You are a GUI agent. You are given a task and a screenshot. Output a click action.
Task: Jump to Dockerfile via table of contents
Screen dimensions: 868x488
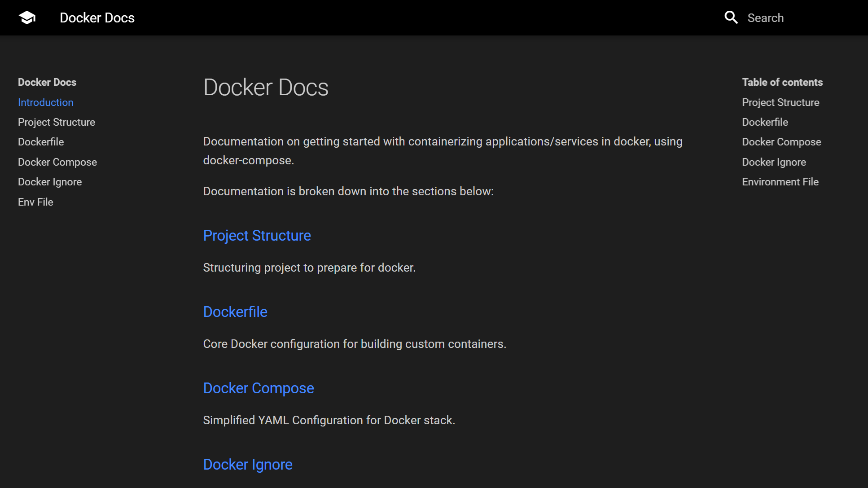tap(765, 122)
